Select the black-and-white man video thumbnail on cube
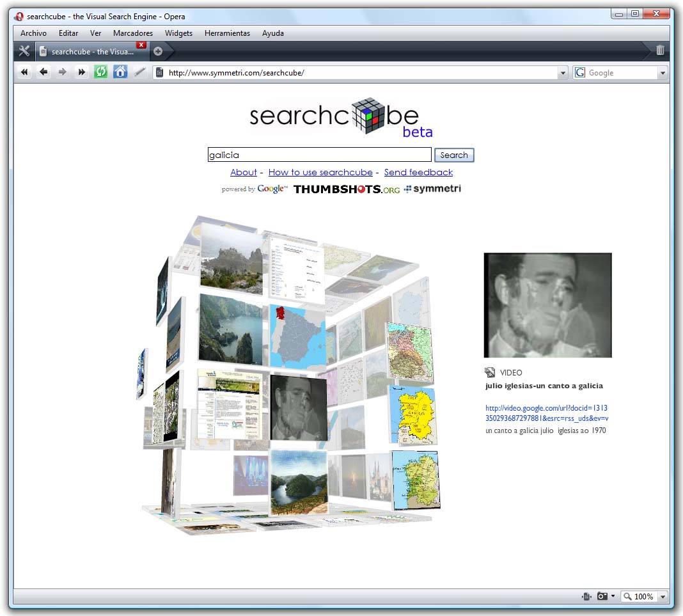 pos(299,407)
